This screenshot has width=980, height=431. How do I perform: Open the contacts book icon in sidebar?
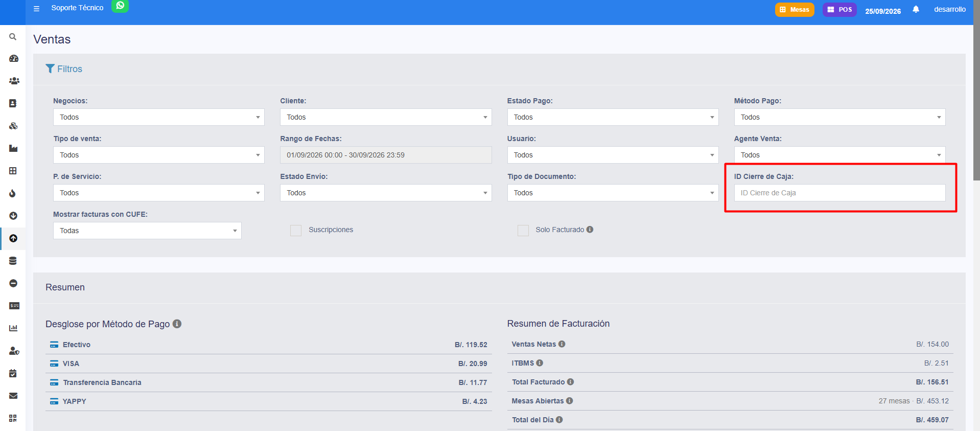coord(13,103)
